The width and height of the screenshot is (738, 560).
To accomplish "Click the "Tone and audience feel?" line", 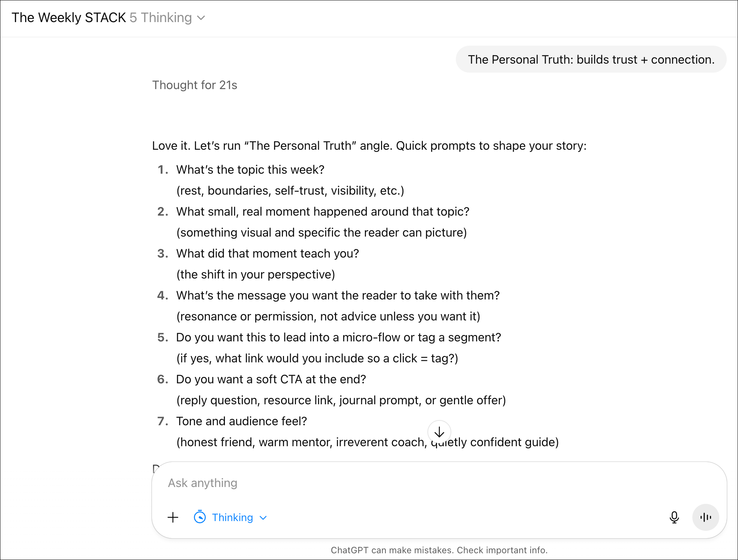I will 241,421.
